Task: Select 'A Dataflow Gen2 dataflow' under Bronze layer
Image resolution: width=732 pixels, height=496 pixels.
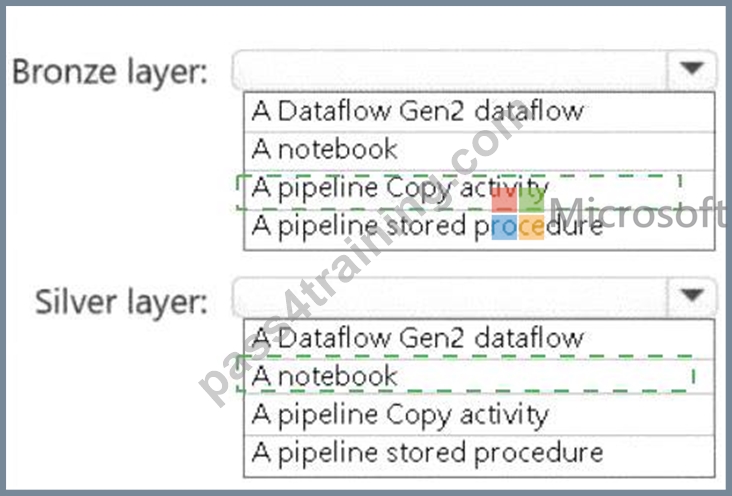Action: click(479, 112)
